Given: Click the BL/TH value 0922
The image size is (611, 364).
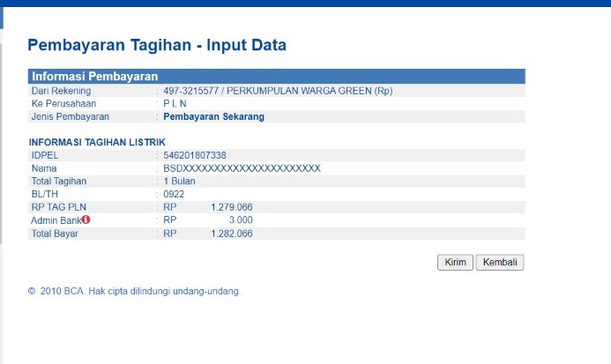Looking at the screenshot, I should pos(174,194).
